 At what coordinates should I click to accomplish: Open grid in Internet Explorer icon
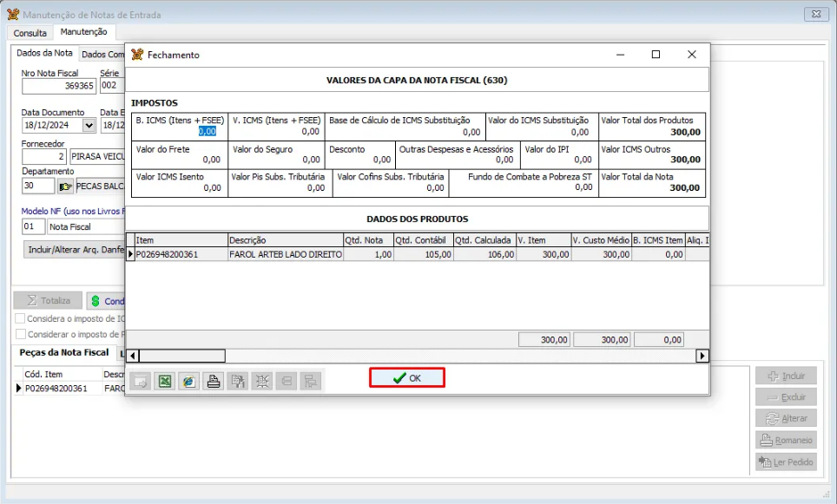[x=188, y=381]
